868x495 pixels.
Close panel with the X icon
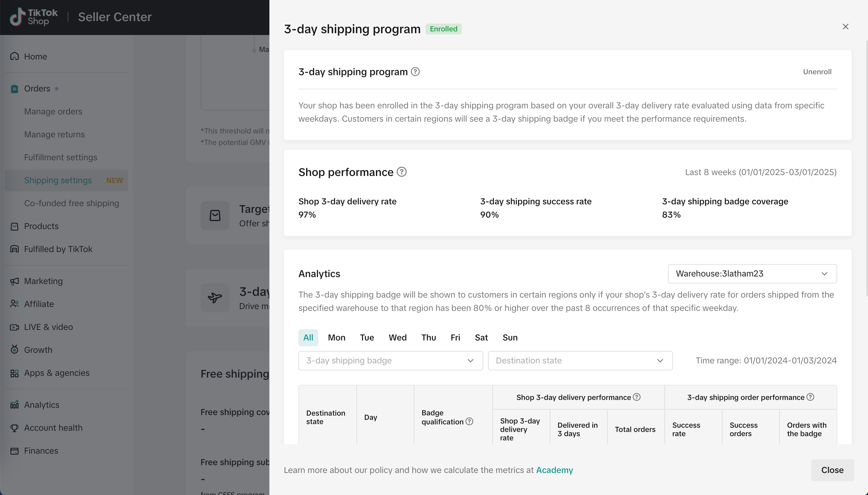tap(846, 27)
